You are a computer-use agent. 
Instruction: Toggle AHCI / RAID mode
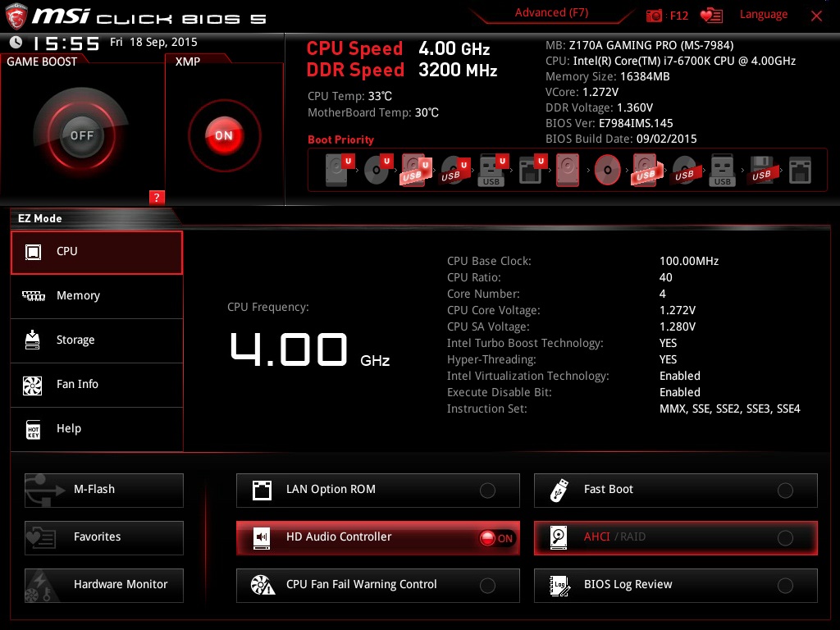click(x=676, y=537)
